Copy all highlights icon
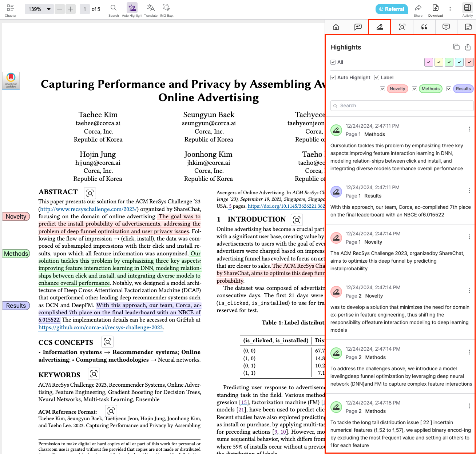 pyautogui.click(x=456, y=47)
